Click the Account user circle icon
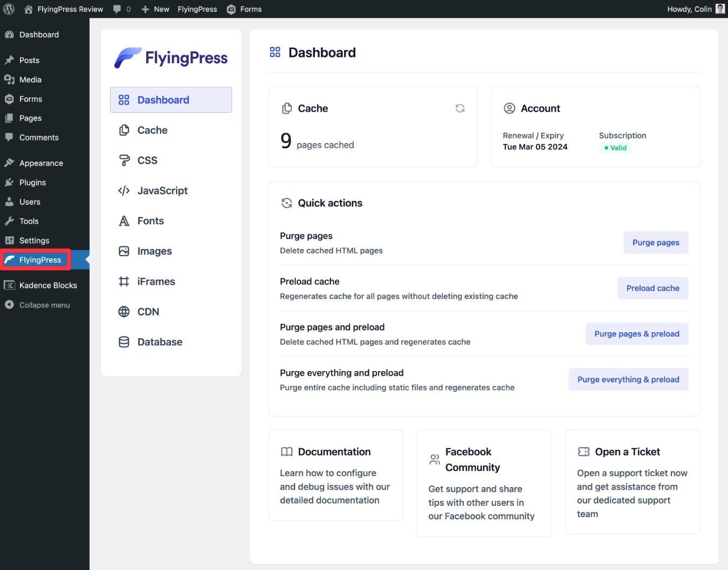The width and height of the screenshot is (728, 570). [x=509, y=108]
